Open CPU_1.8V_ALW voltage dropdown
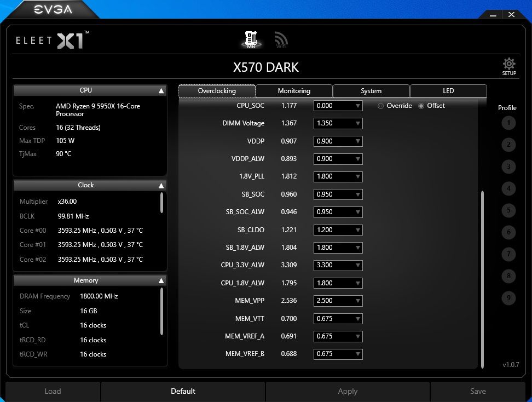Viewport: 532px width, 402px height. (338, 283)
